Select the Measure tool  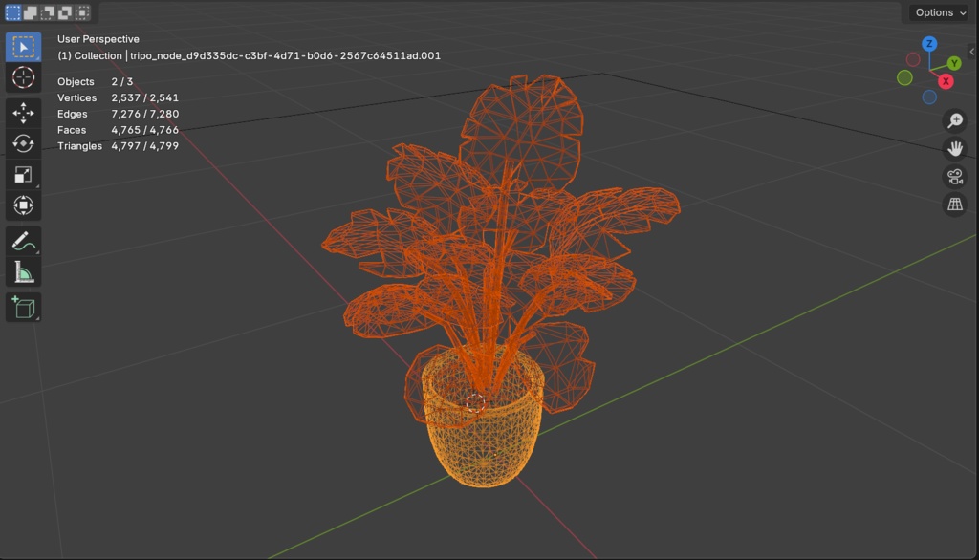23,271
